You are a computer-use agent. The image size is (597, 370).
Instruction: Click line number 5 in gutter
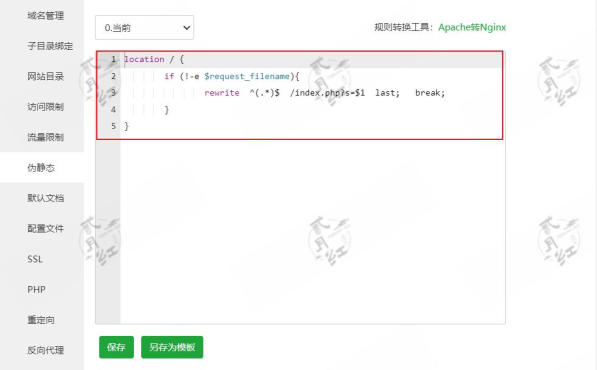coord(113,126)
